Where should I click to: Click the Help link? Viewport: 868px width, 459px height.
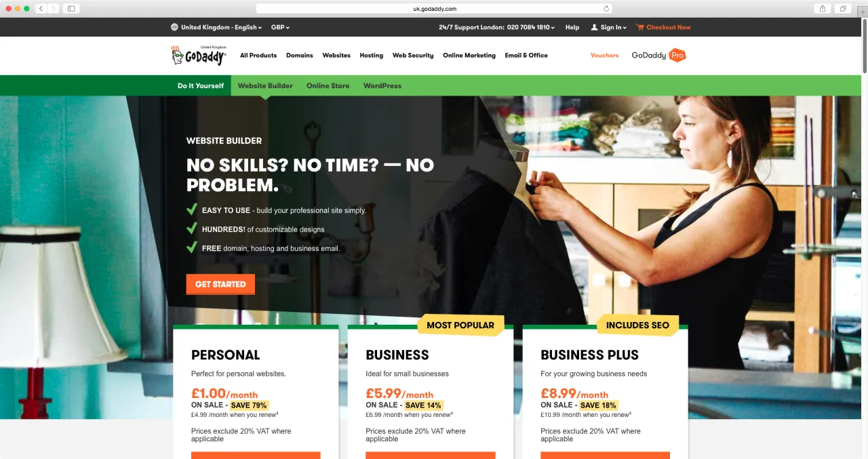pos(572,27)
